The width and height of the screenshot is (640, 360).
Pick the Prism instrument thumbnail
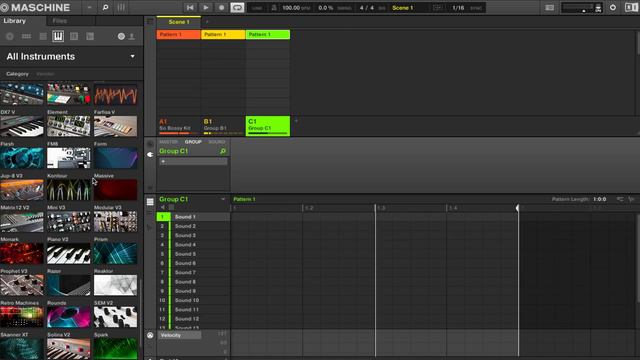(x=116, y=253)
